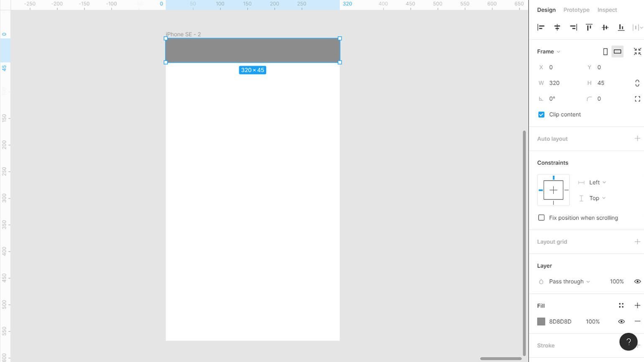Image resolution: width=644 pixels, height=362 pixels.
Task: Switch to the Prototype tab
Action: coord(576,10)
